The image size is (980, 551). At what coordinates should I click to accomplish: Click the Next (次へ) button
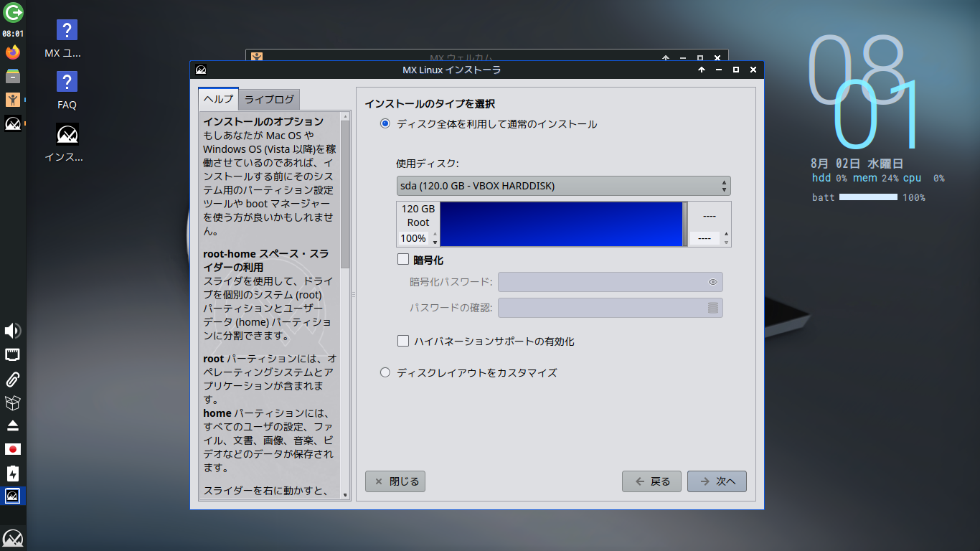717,481
